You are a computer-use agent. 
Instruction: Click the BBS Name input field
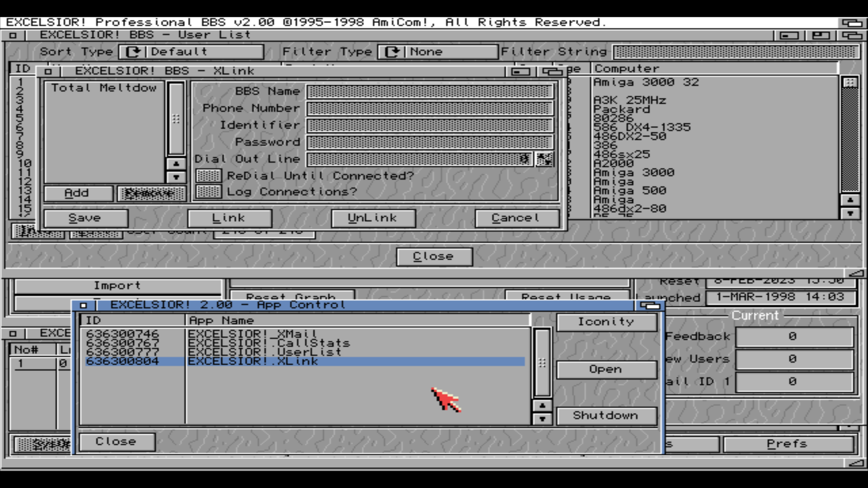point(430,91)
